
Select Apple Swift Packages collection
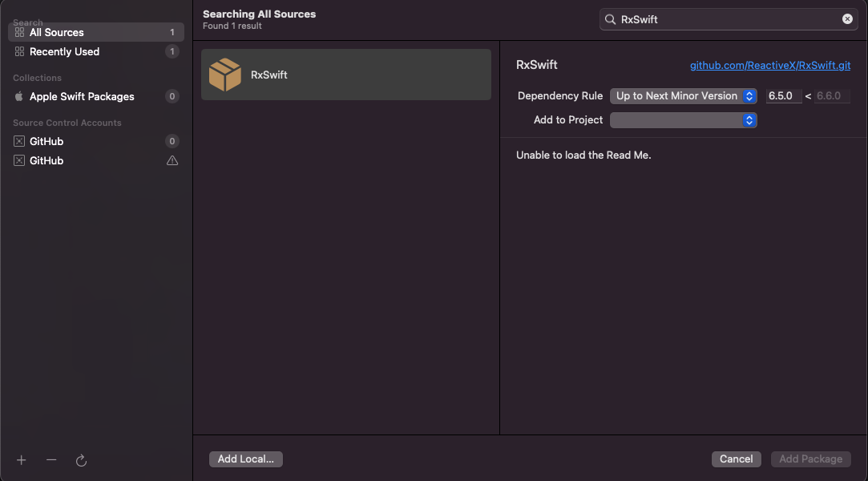[82, 96]
